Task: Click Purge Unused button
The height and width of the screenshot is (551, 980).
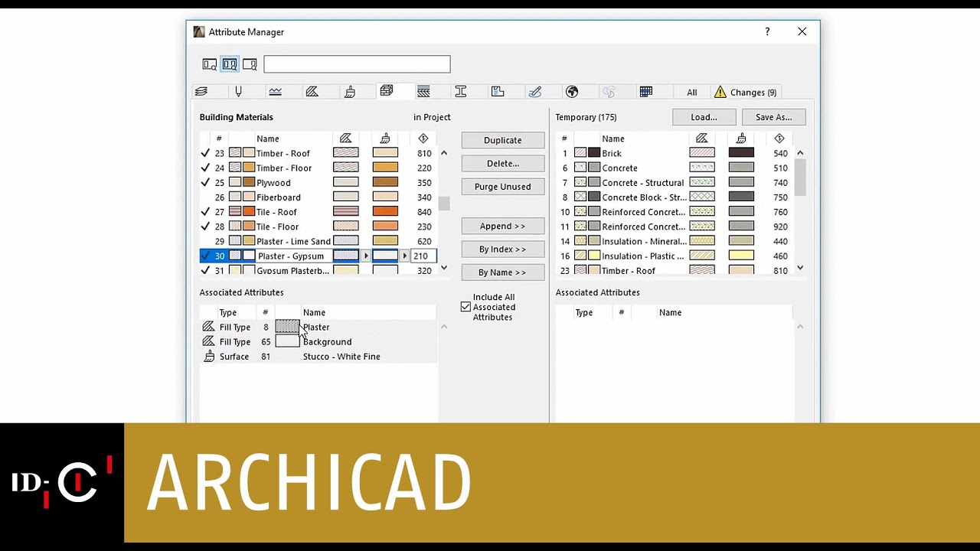Action: tap(503, 187)
